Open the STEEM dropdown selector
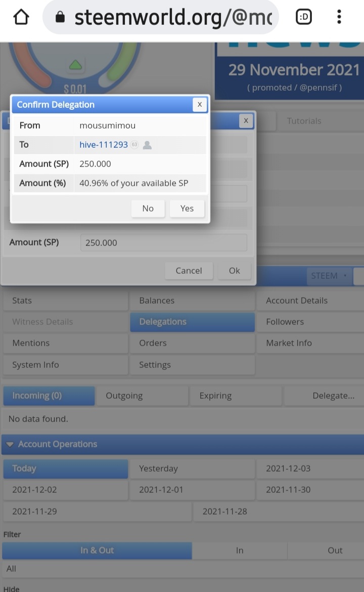This screenshot has width=364, height=592. (x=329, y=276)
